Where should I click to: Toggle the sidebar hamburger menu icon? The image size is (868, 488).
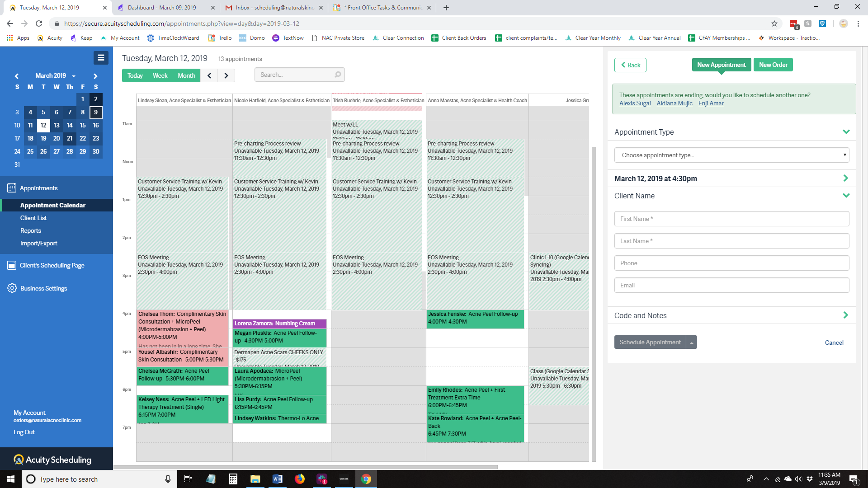[101, 57]
